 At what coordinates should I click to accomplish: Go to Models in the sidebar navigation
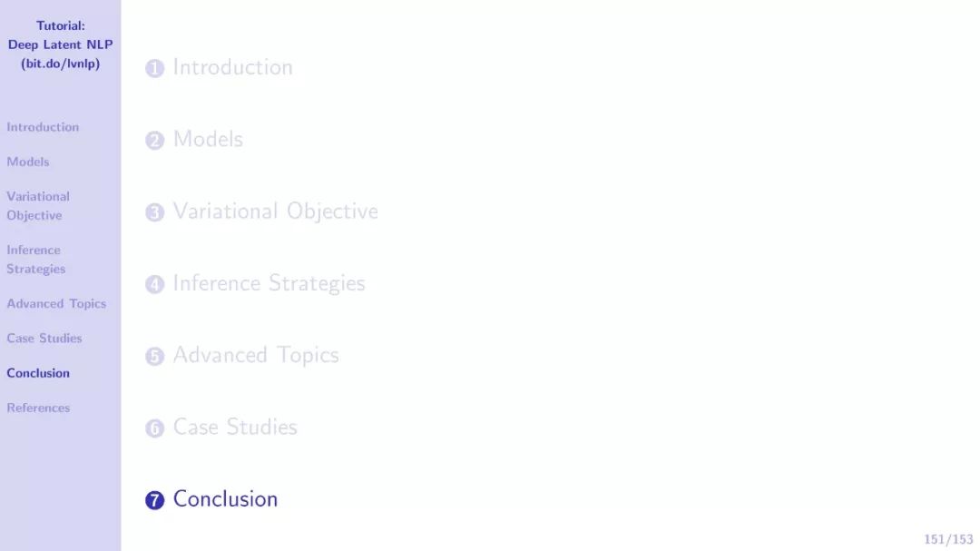28,162
